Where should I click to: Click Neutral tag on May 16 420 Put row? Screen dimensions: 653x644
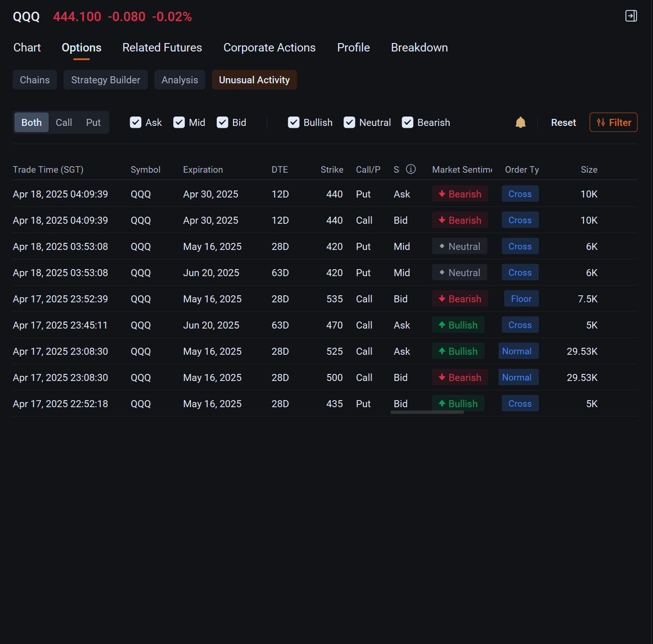pyautogui.click(x=459, y=246)
